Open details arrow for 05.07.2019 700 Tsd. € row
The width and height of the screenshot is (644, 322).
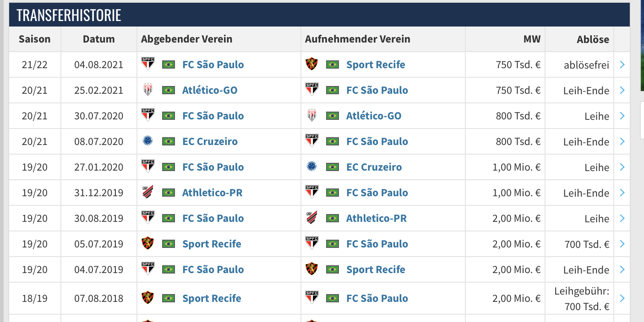click(x=622, y=244)
